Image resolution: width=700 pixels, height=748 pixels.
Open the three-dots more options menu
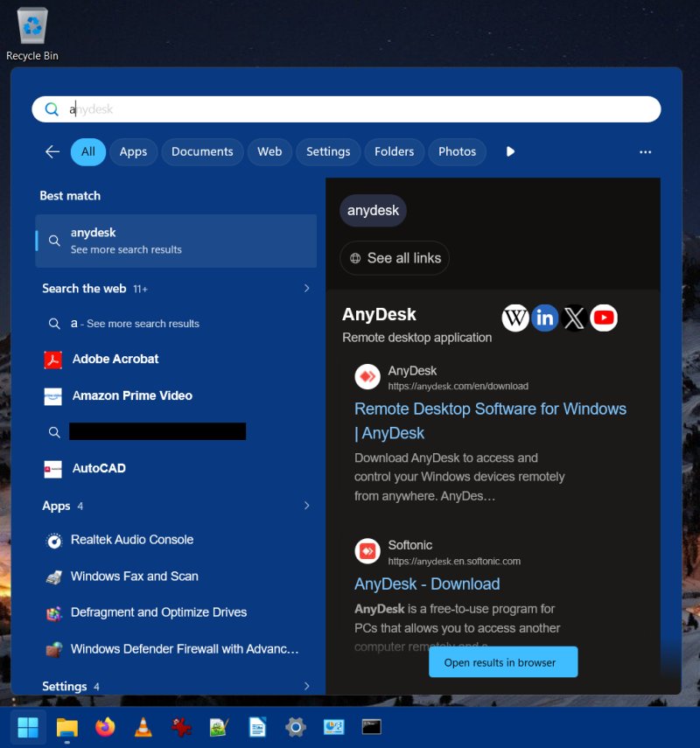click(x=645, y=151)
